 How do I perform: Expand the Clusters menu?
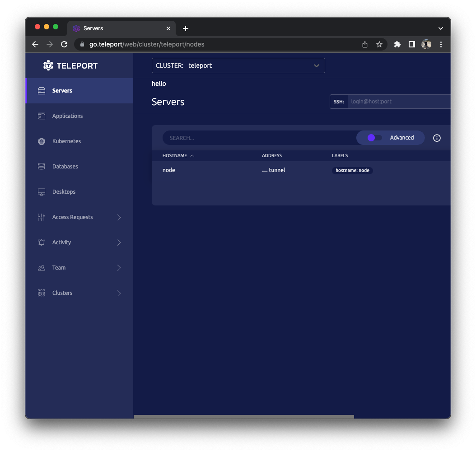click(x=61, y=293)
